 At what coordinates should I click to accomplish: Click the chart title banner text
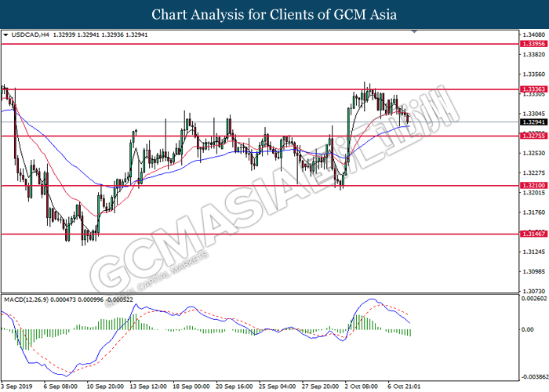tap(274, 15)
